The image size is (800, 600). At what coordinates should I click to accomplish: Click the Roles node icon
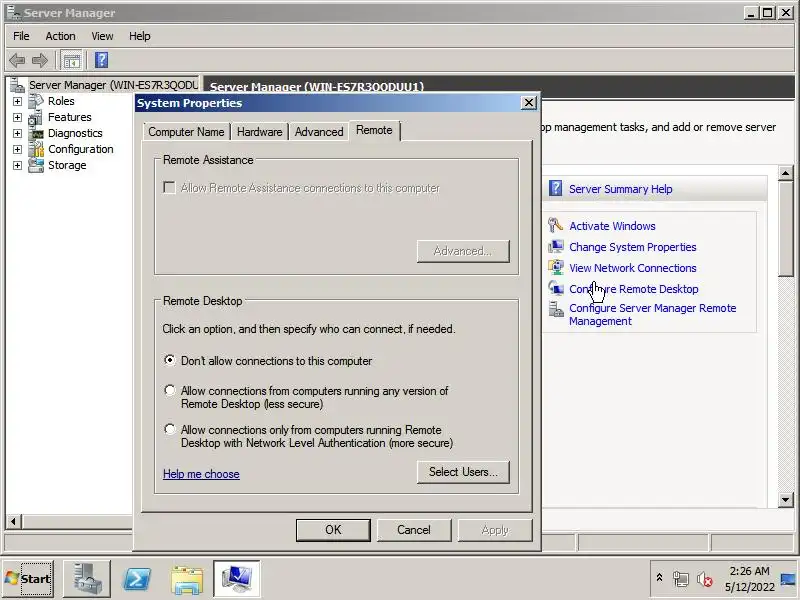point(36,101)
